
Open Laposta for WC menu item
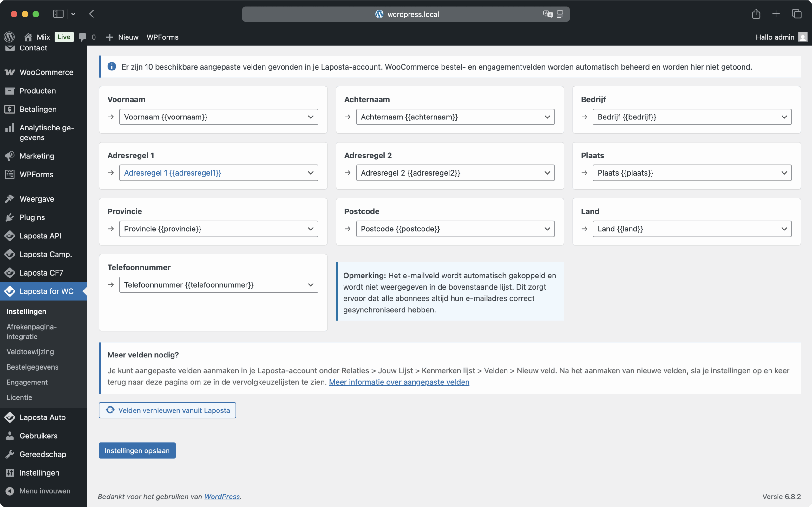(x=43, y=291)
